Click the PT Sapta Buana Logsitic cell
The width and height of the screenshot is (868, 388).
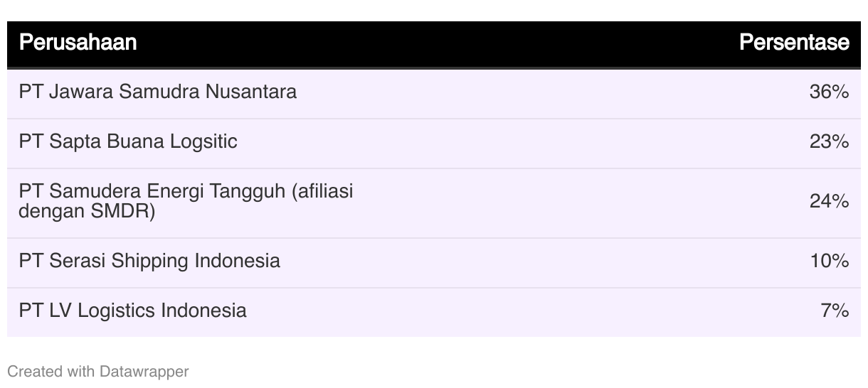click(128, 141)
